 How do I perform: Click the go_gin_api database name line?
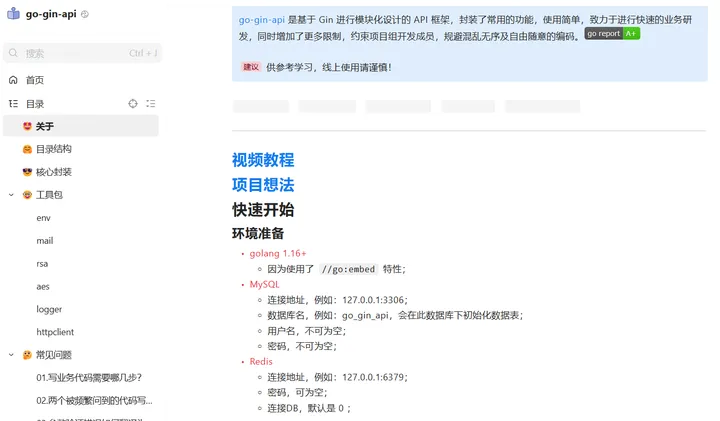point(395,315)
